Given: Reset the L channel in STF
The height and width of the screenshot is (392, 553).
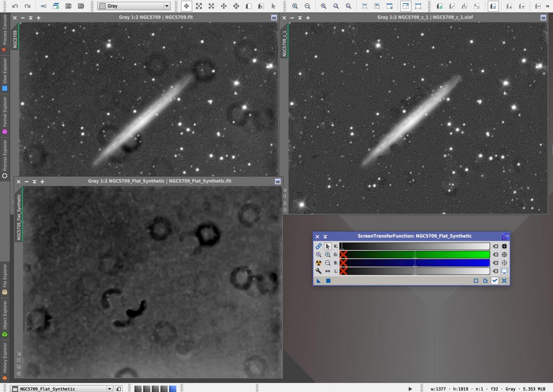Looking at the screenshot, I should [x=496, y=271].
